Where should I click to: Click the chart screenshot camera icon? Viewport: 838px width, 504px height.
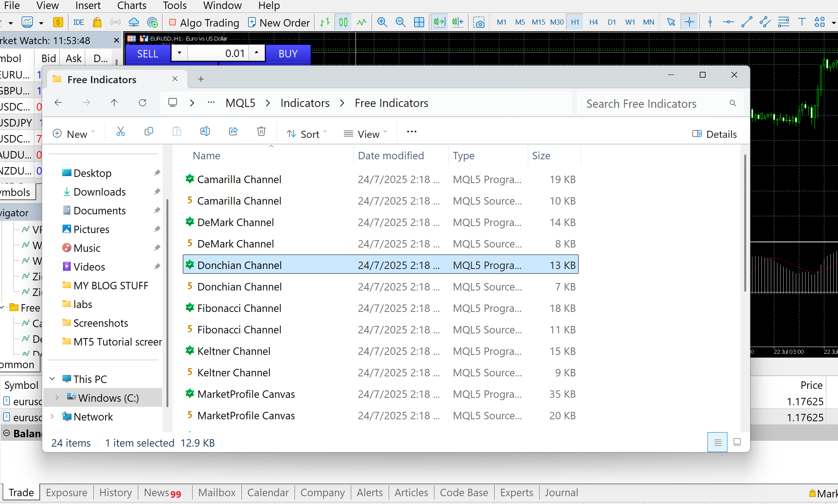[479, 22]
